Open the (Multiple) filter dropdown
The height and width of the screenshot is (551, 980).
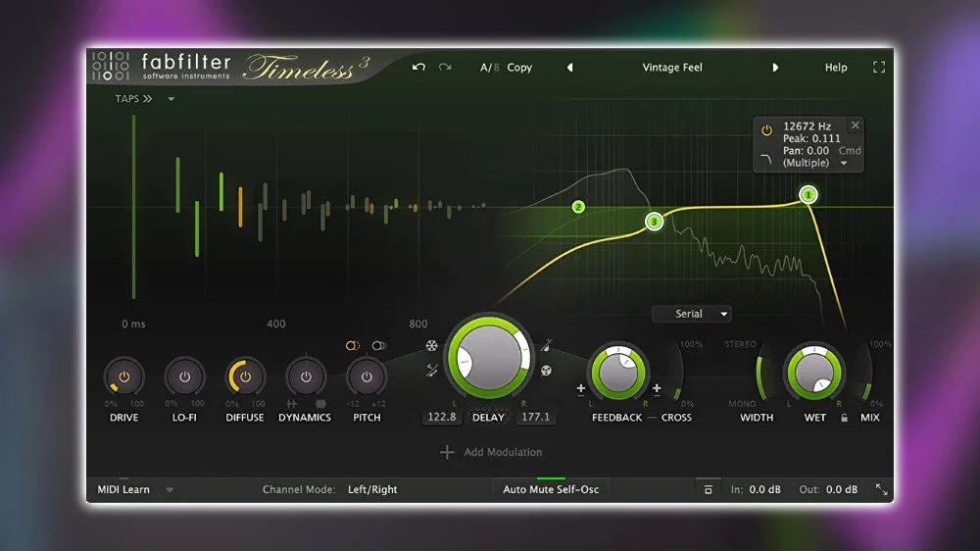[815, 163]
